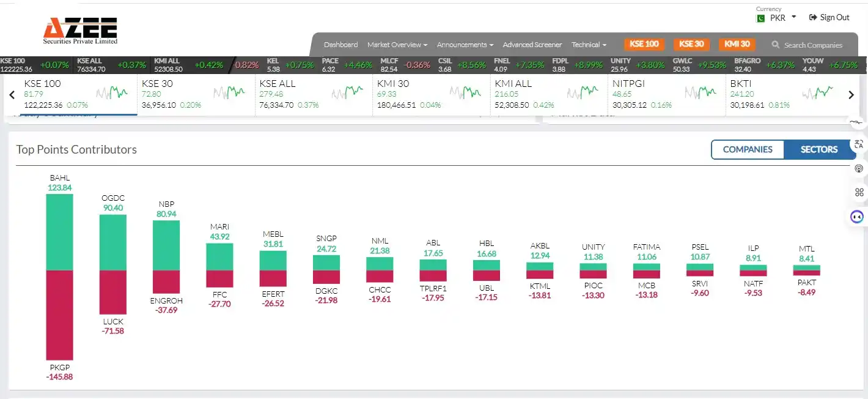868x399 pixels.
Task: Click the podcast broadcast icon in side toolbar
Action: coord(859,168)
